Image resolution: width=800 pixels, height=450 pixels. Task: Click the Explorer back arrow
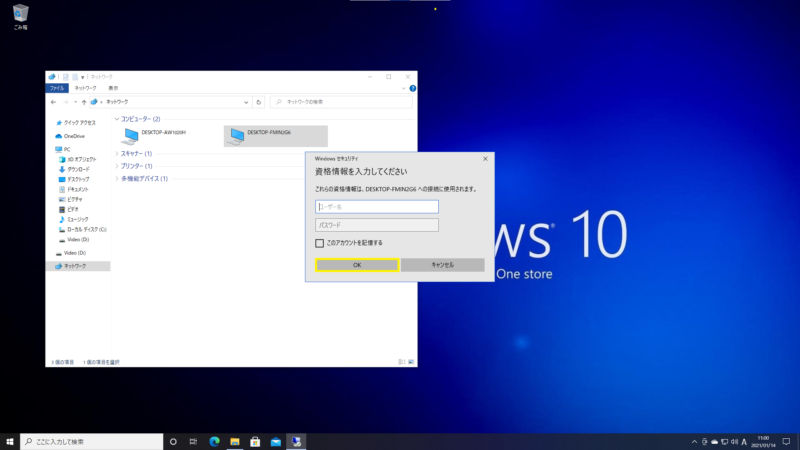[54, 102]
